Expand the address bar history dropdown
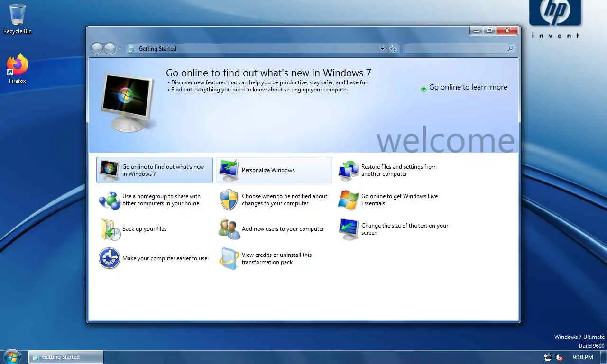This screenshot has width=607, height=364. pos(383,49)
